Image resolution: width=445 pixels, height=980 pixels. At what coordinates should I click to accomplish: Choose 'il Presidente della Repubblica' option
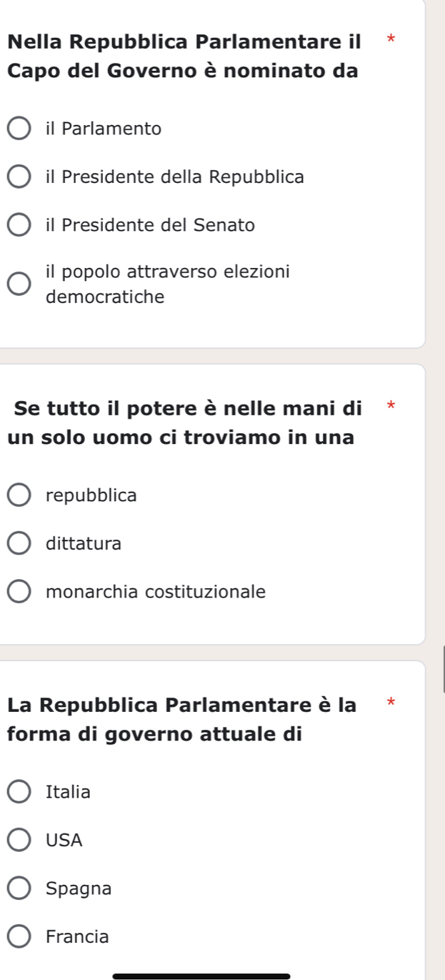coord(19,177)
